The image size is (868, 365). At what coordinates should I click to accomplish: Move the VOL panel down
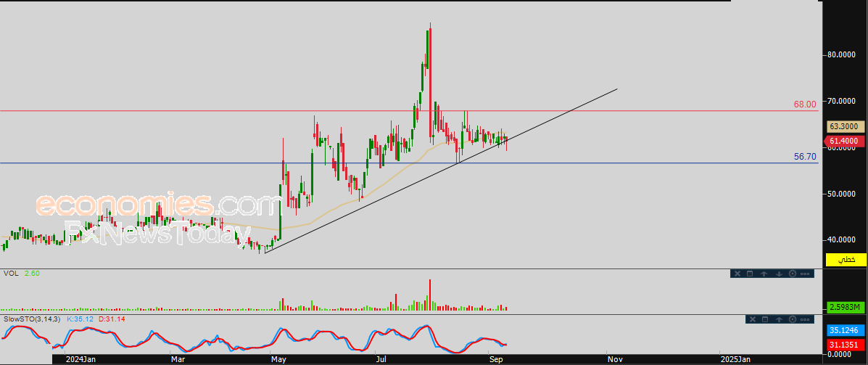click(x=779, y=274)
